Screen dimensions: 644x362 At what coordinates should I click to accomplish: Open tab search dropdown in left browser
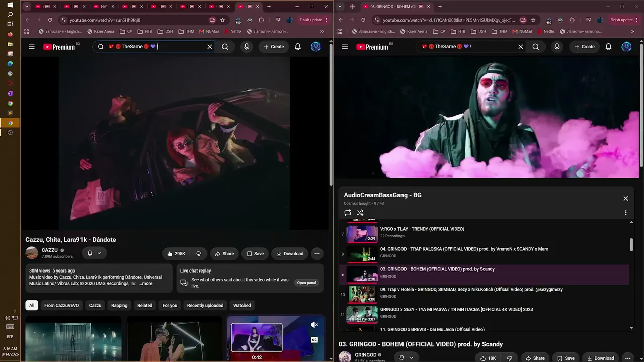[27, 7]
